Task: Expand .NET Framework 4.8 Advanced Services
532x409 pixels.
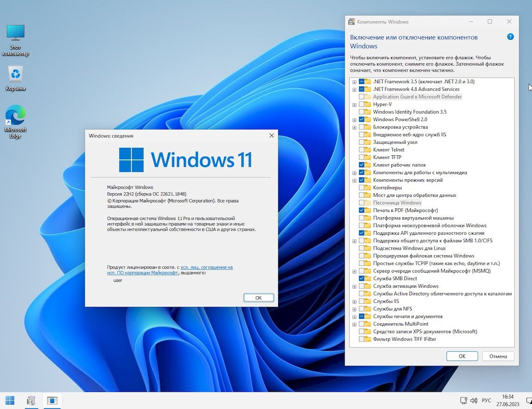Action: click(x=354, y=90)
